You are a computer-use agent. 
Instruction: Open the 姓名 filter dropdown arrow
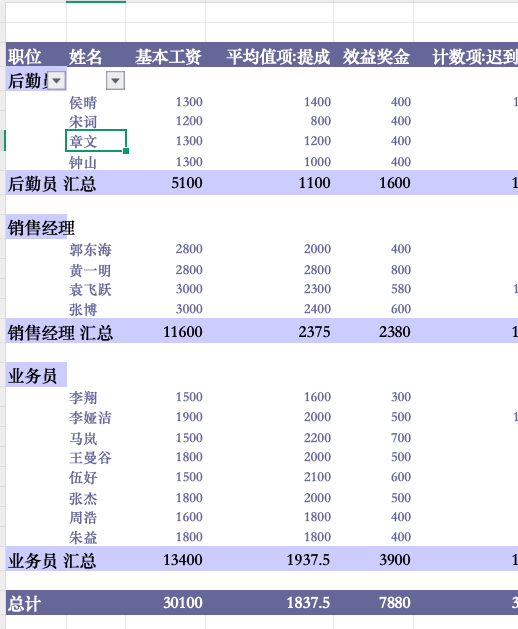pos(116,81)
